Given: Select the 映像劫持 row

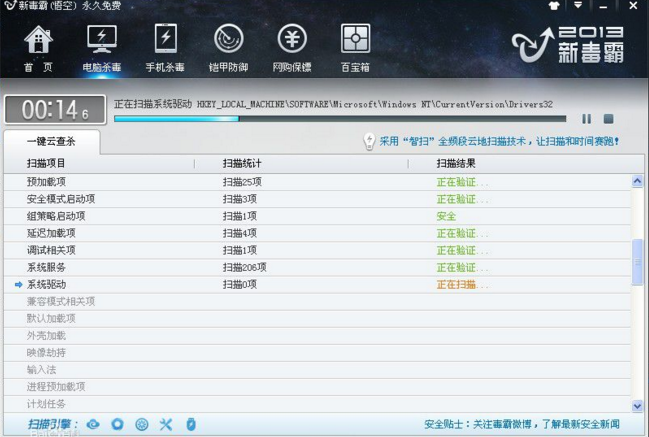Looking at the screenshot, I should click(317, 353).
